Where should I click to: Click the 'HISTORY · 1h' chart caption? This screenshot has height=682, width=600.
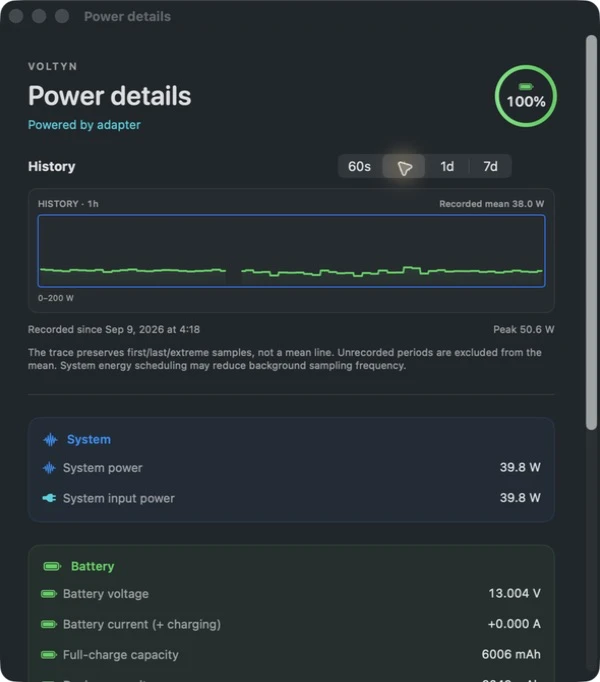pos(68,204)
